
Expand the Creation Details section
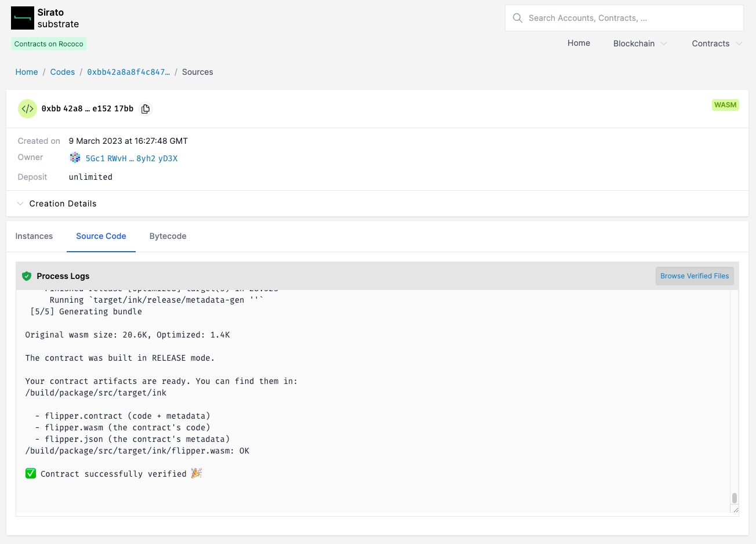tap(63, 204)
